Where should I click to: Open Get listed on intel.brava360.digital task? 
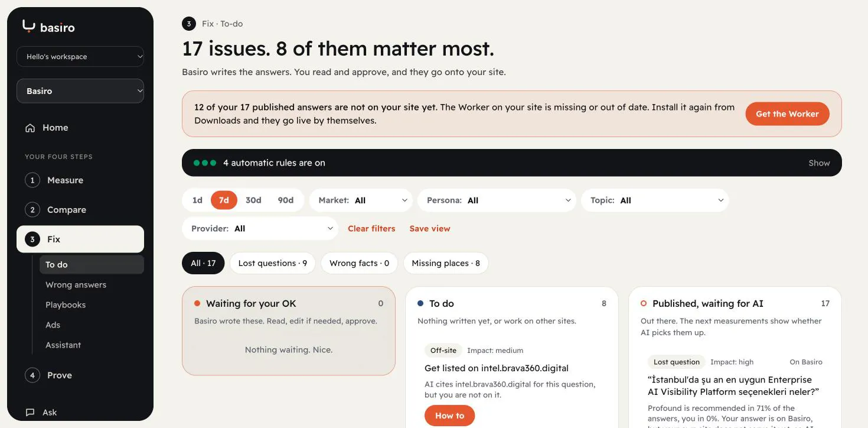click(497, 368)
